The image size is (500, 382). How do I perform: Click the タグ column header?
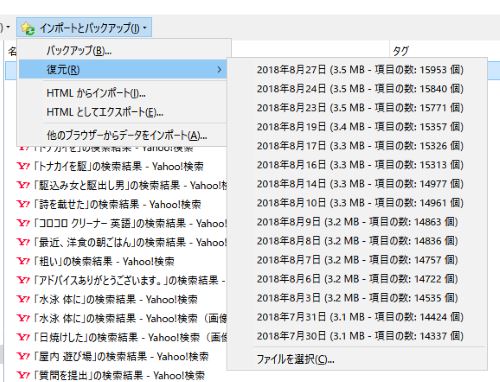point(400,51)
